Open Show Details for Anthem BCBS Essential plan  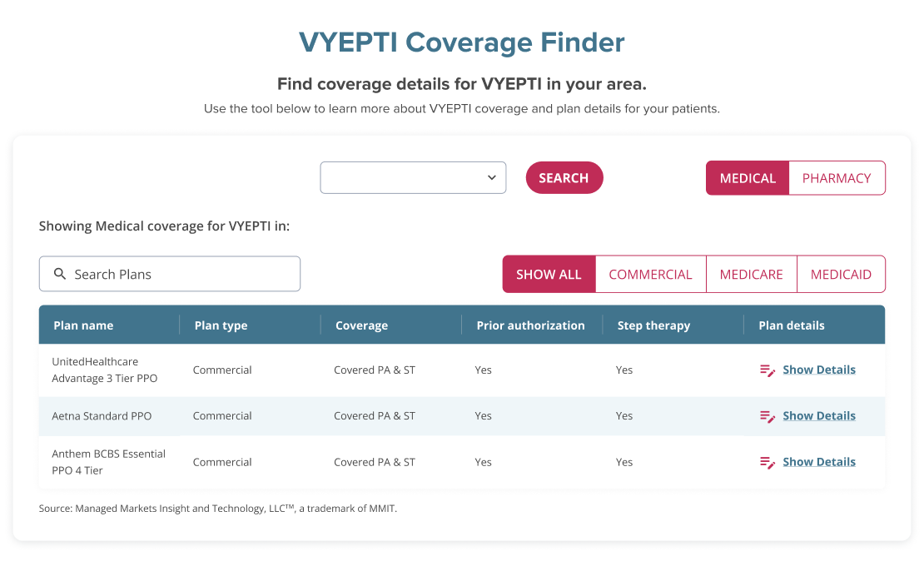(x=819, y=461)
